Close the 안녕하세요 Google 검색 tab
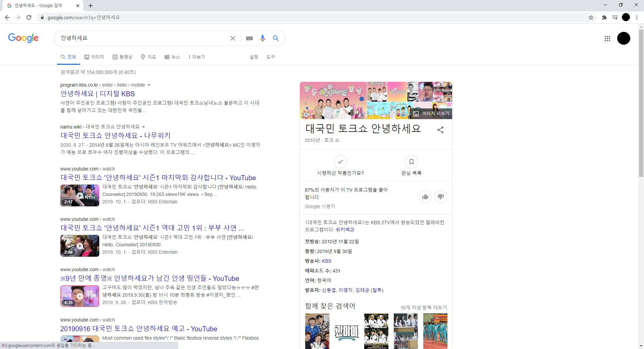This screenshot has height=349, width=644. pyautogui.click(x=78, y=6)
